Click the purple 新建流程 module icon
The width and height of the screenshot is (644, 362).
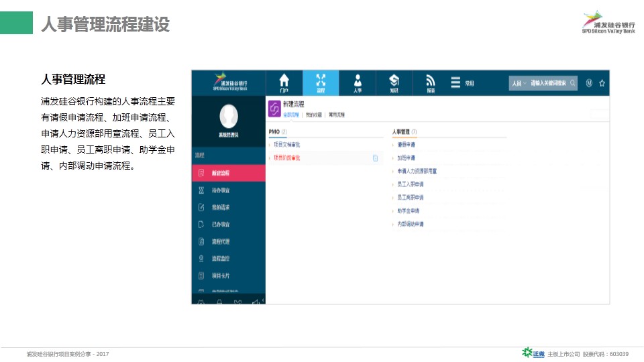[274, 109]
